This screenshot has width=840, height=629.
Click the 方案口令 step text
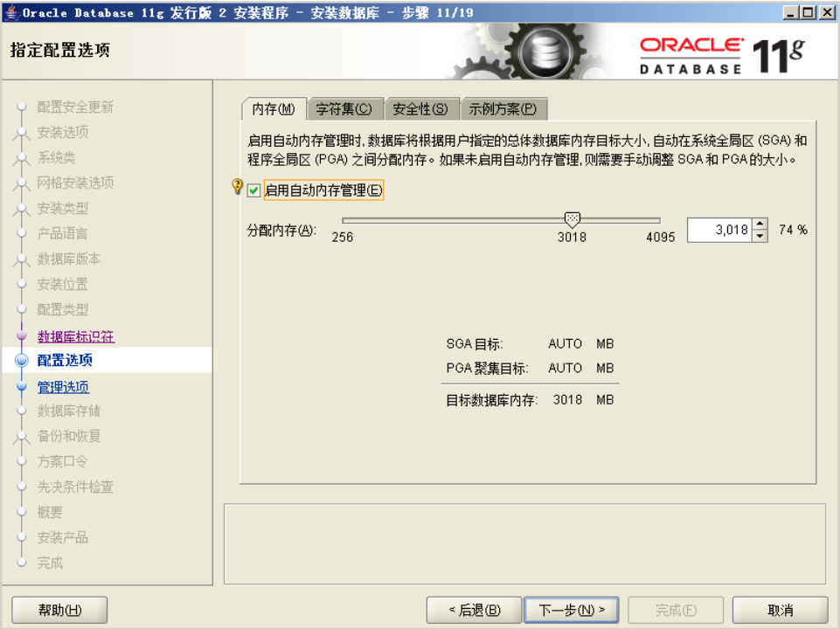[62, 461]
